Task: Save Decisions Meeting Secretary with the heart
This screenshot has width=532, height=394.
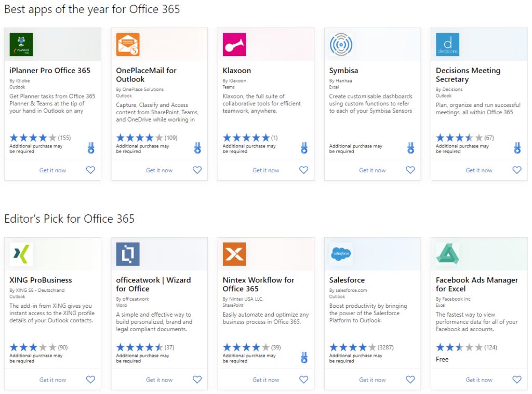Action: (x=517, y=170)
